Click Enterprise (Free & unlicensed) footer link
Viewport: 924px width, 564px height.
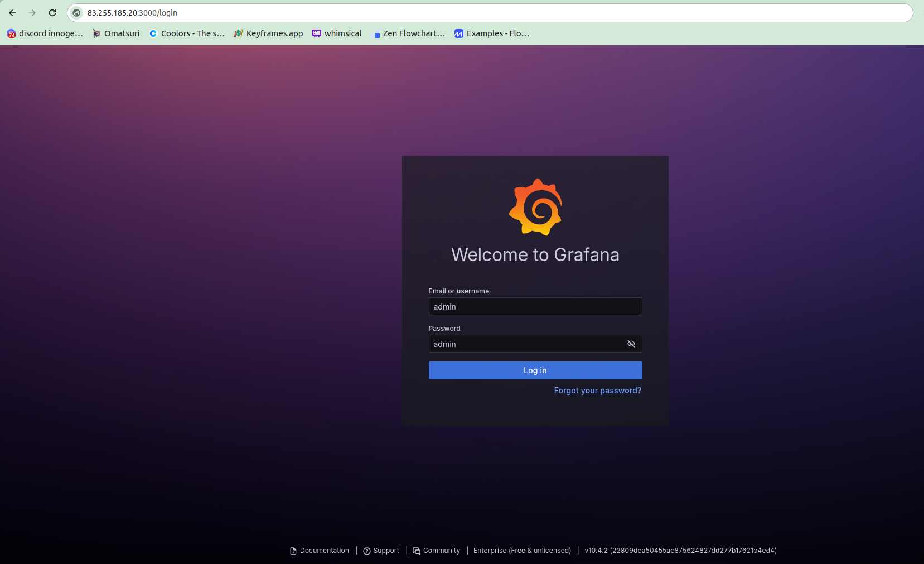tap(523, 551)
